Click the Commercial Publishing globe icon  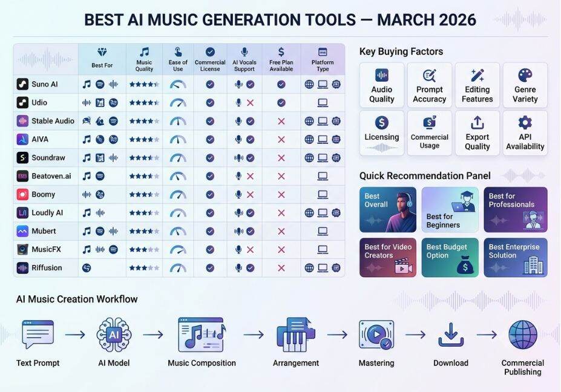[523, 335]
